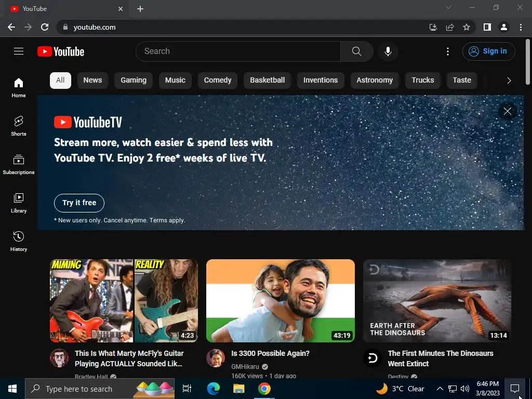532x399 pixels.
Task: Bookmark this page with the star icon
Action: pyautogui.click(x=467, y=27)
